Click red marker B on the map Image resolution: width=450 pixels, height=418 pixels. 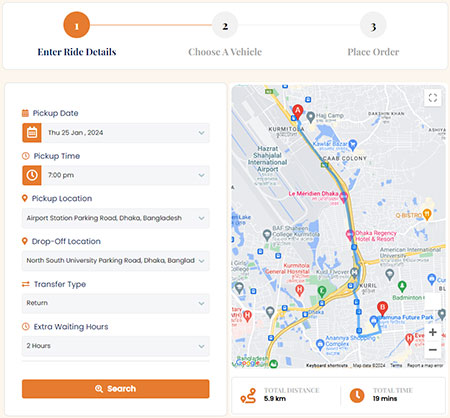click(382, 308)
